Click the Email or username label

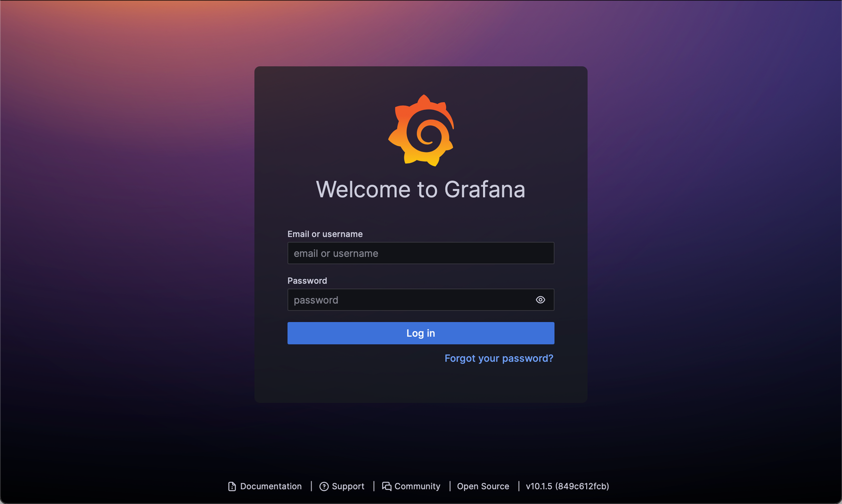[x=325, y=234]
